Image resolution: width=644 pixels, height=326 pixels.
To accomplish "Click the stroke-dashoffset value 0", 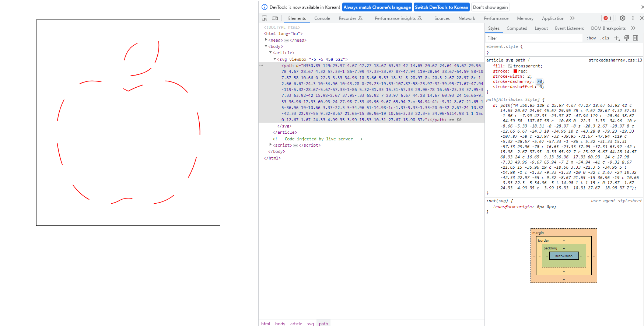I will tap(541, 87).
